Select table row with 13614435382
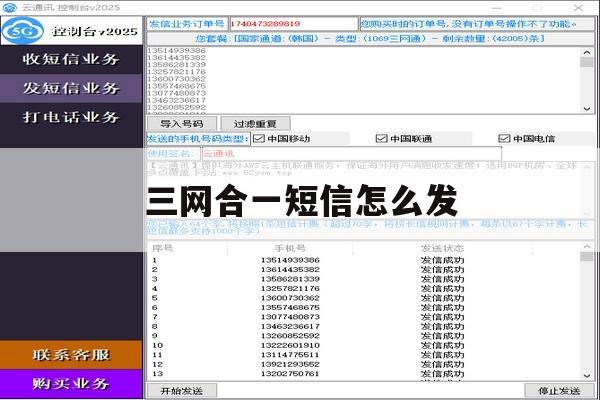The height and width of the screenshot is (400, 600). coord(364,270)
